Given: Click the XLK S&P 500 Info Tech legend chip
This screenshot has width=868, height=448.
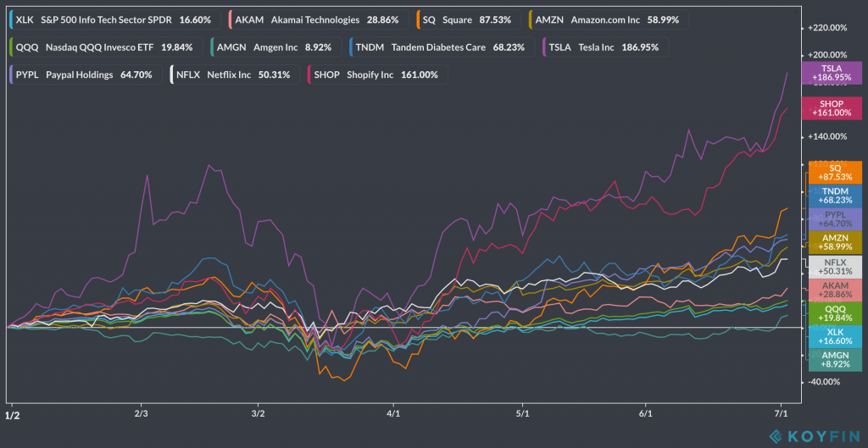Looking at the screenshot, I should (x=114, y=19).
